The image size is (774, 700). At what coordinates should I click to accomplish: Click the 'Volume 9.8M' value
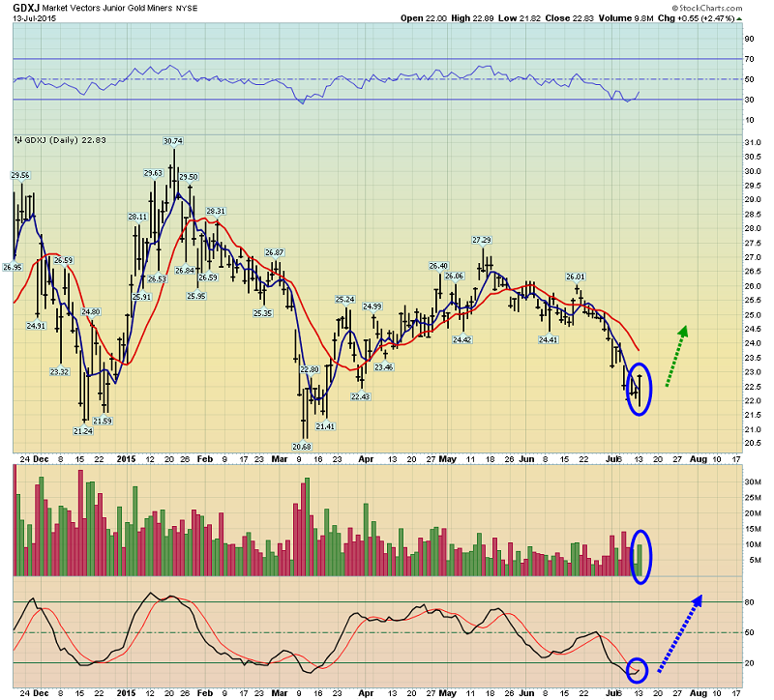pyautogui.click(x=626, y=18)
